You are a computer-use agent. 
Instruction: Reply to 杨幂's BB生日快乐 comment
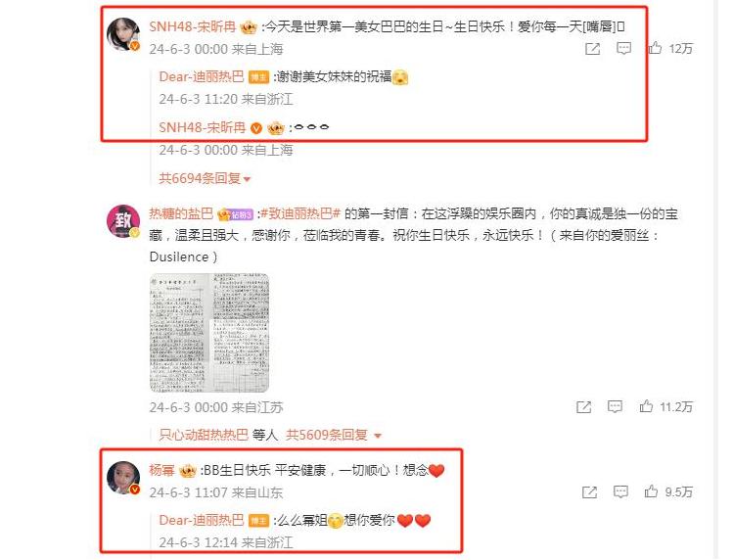[x=620, y=491]
